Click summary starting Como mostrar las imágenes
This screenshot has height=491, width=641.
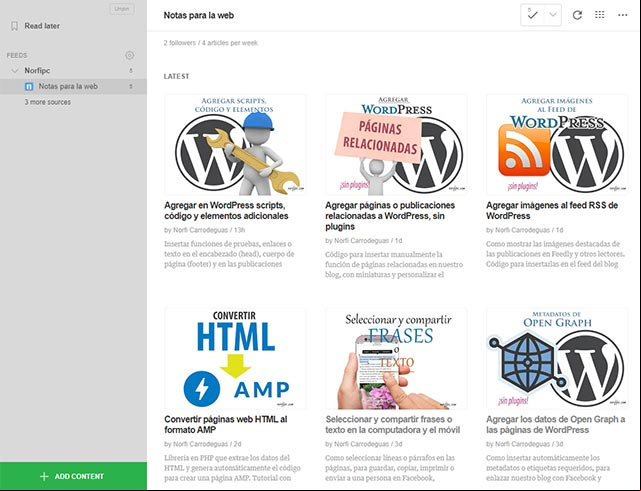[555, 254]
